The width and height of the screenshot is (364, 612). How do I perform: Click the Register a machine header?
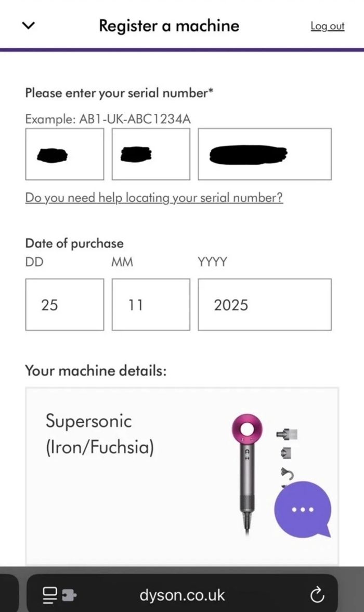point(170,25)
